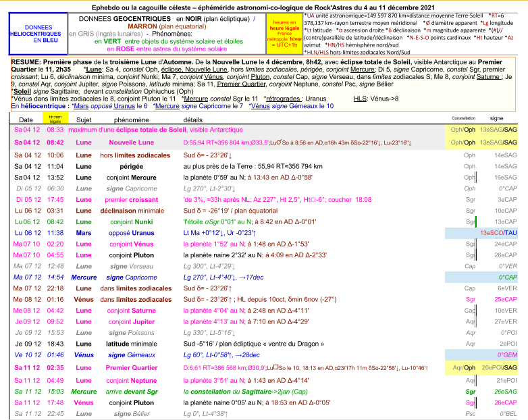Click the 'Premier Quartier' phenomenon text
The width and height of the screenshot is (528, 420).
[132, 368]
